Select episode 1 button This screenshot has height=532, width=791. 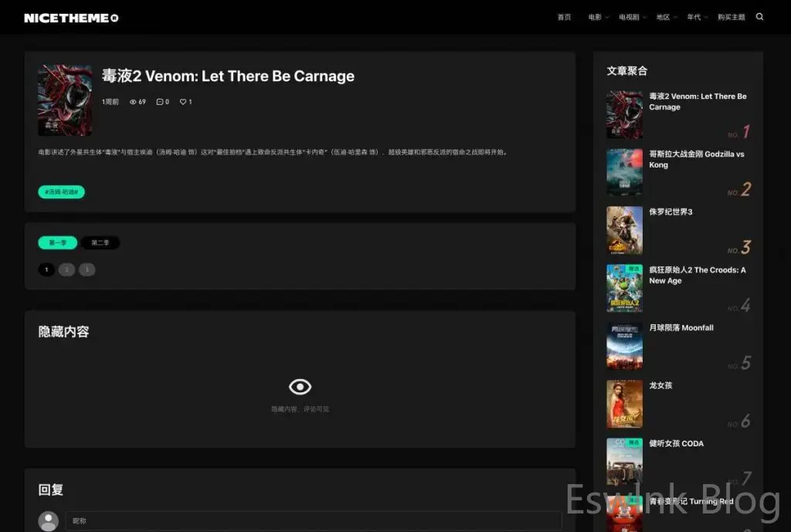46,269
